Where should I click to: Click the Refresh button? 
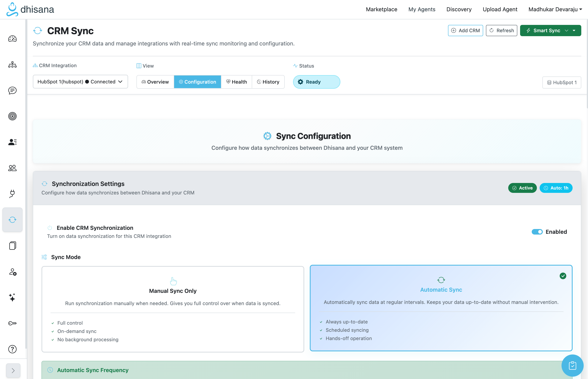(x=502, y=30)
